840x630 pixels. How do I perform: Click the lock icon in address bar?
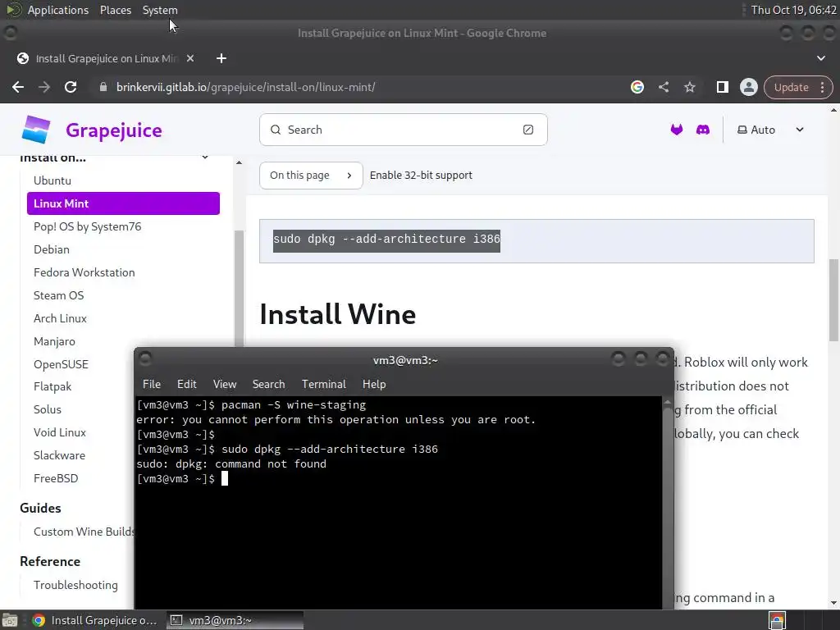[103, 87]
